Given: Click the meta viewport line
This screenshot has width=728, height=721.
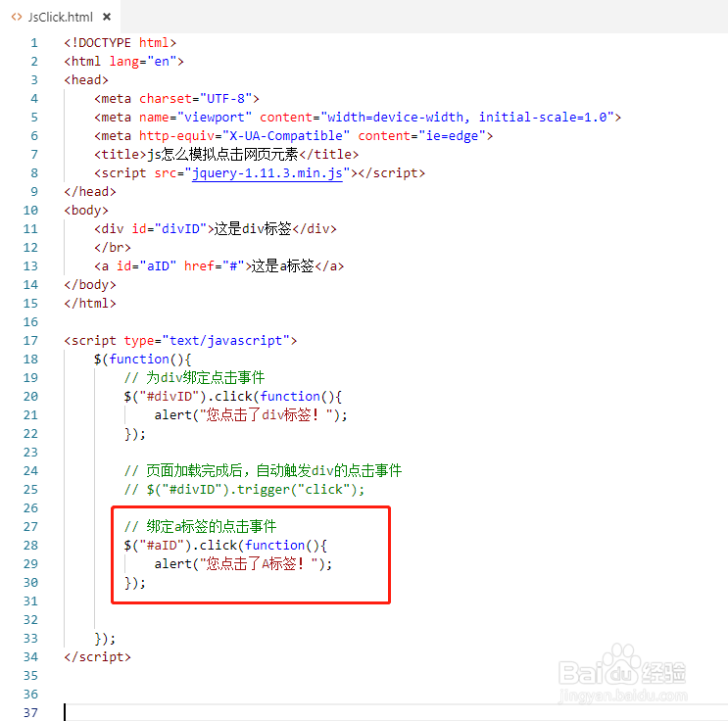Looking at the screenshot, I should (x=358, y=118).
